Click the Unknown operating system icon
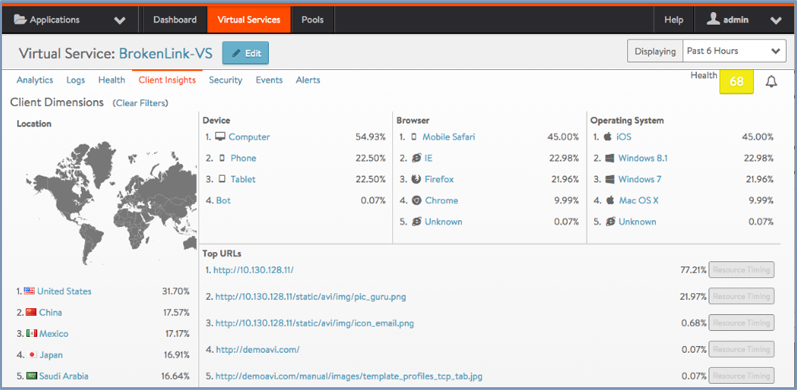 pos(610,222)
